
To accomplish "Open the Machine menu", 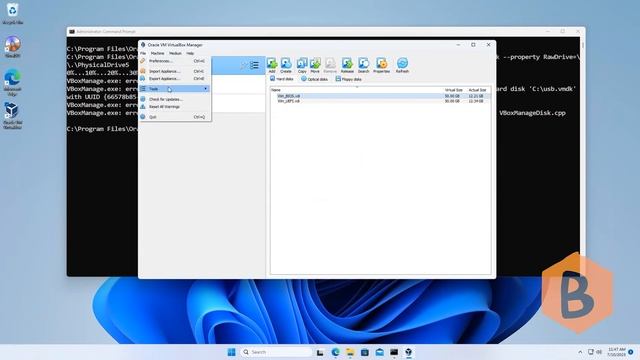I will [157, 53].
